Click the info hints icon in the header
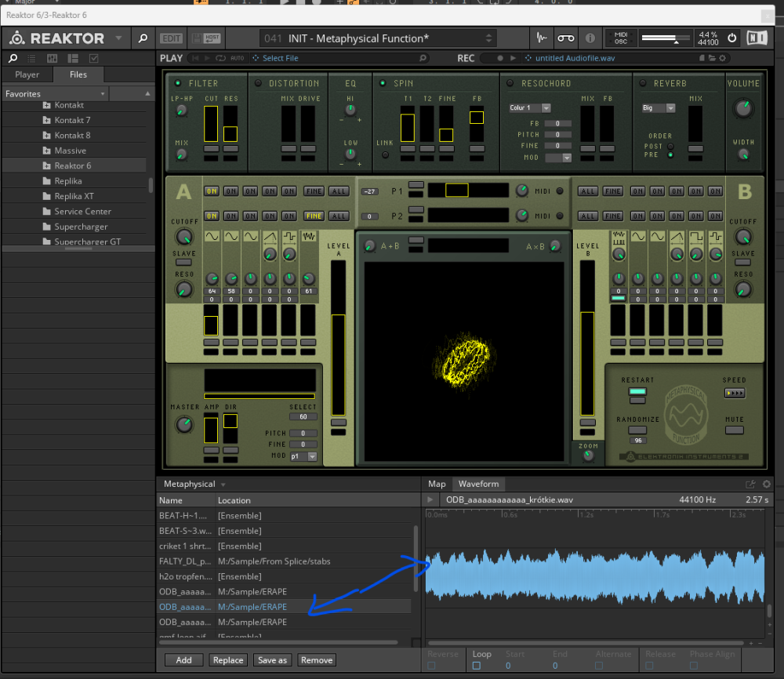784x679 pixels. tap(590, 38)
